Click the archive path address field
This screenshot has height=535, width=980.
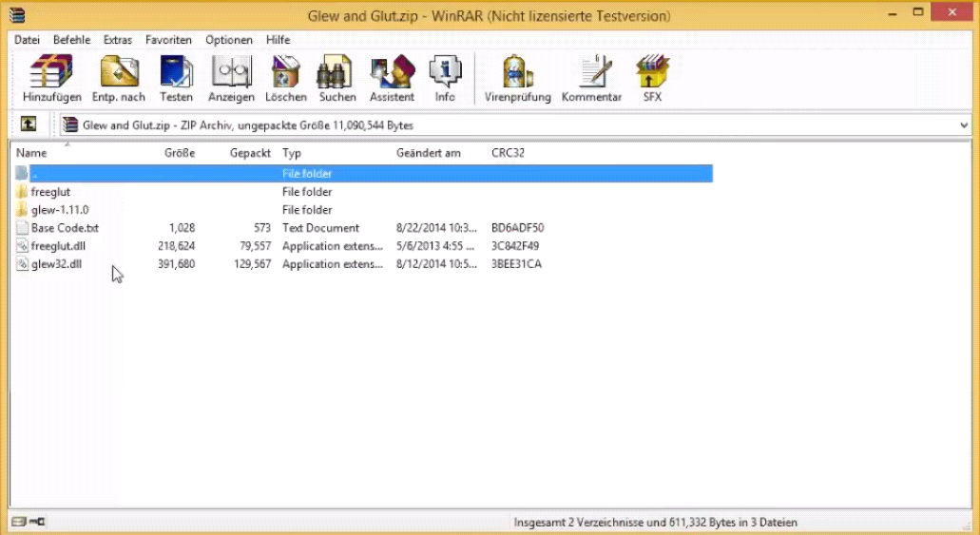pyautogui.click(x=515, y=125)
